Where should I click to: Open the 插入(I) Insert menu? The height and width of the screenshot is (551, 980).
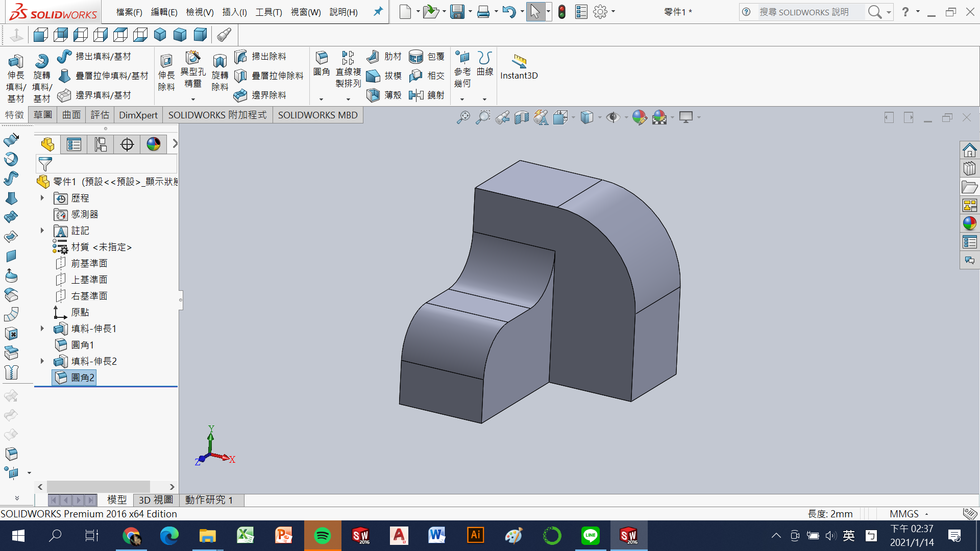point(234,12)
